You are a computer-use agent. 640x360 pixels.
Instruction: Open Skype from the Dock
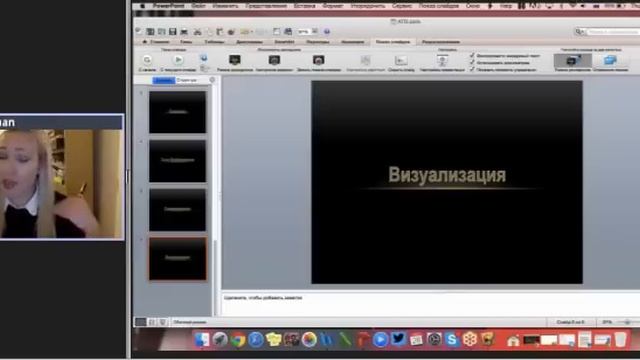(x=452, y=340)
